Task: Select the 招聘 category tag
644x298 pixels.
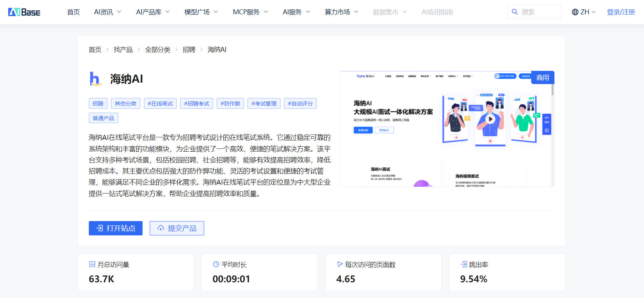Action: pos(98,103)
